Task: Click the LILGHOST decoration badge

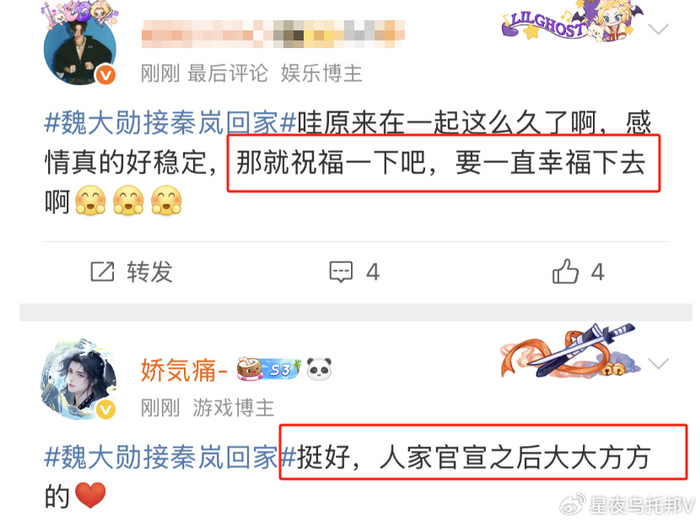Action: [573, 21]
